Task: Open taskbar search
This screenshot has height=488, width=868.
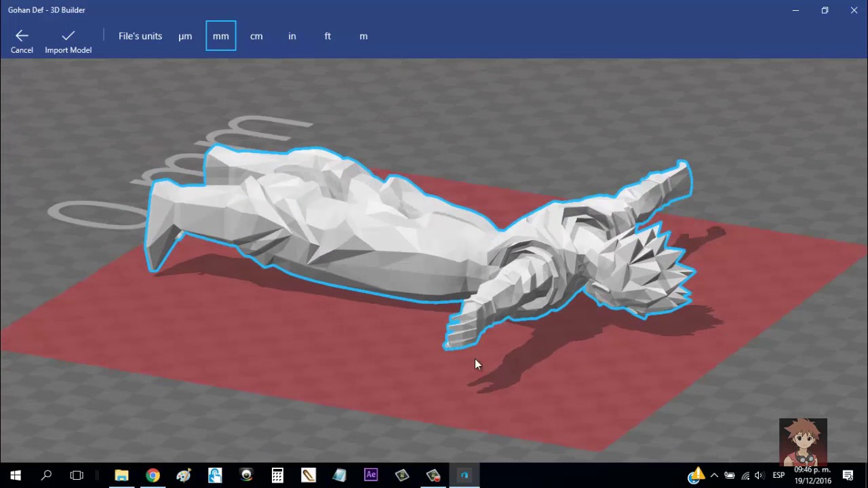Action: [x=46, y=475]
